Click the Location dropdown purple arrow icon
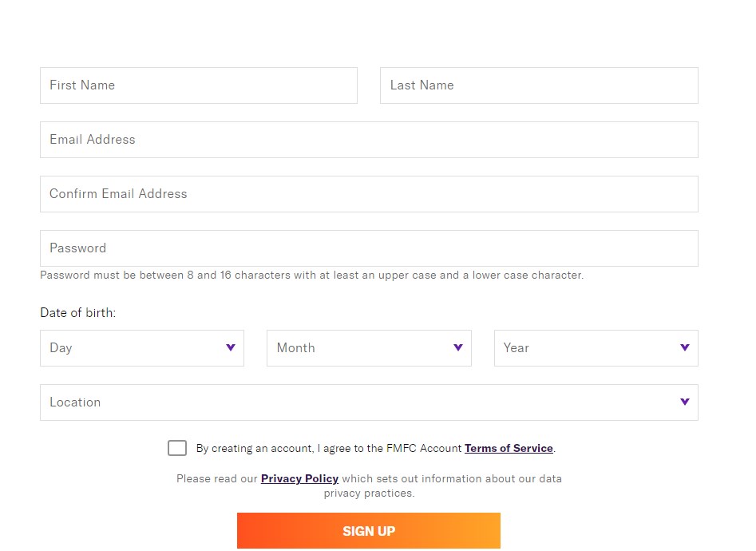The height and width of the screenshot is (551, 756). pos(685,402)
